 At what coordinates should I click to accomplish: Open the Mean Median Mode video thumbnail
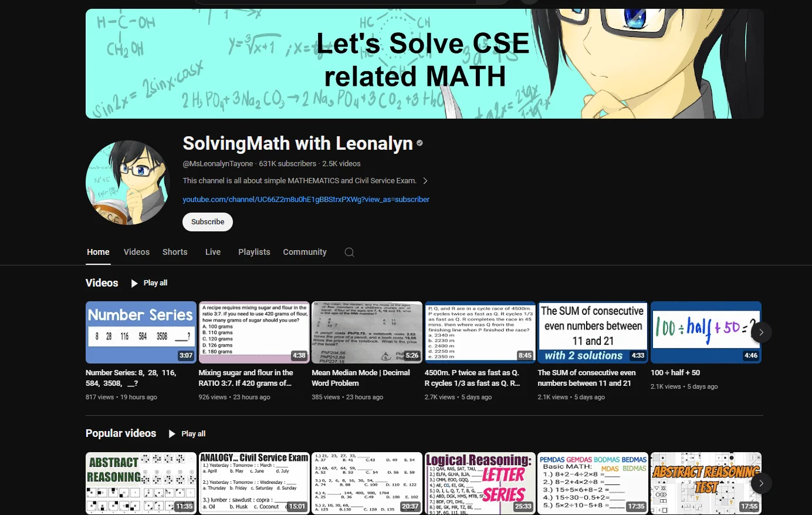click(367, 332)
